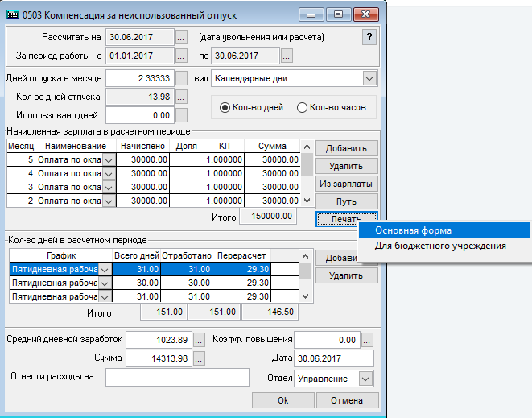Click ellipsis beside Коэфф. повышения

coord(367,340)
